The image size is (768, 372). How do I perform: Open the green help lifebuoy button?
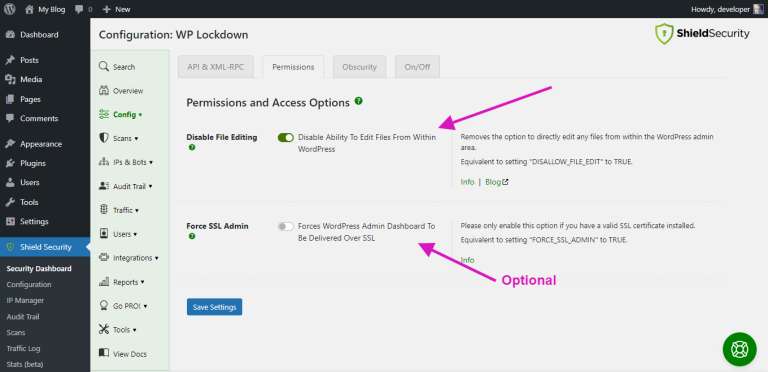coord(739,349)
